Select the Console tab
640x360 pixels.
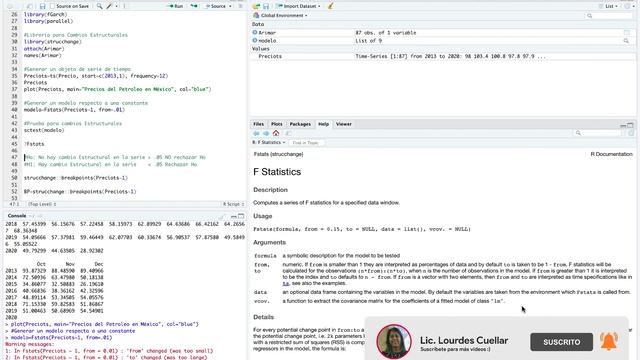[x=17, y=216]
